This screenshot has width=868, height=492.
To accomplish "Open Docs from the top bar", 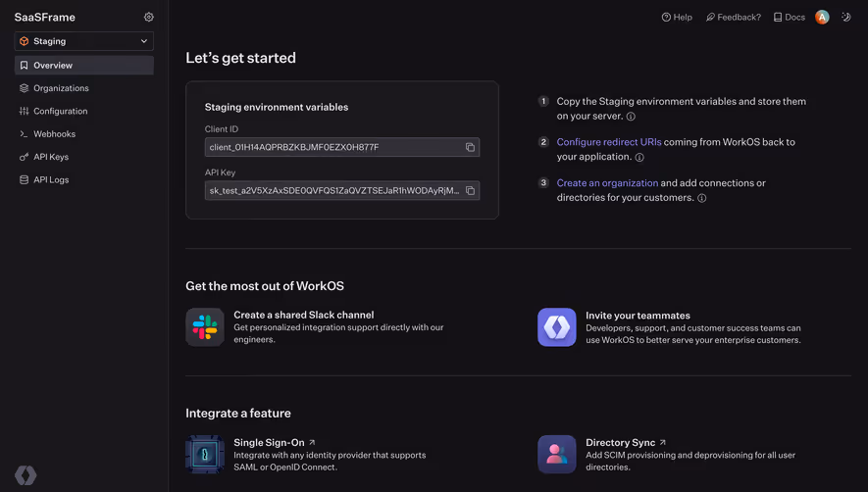I will 789,18.
